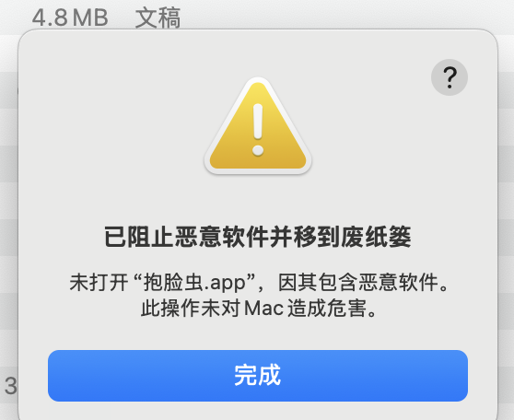
Task: Click the exclamation mark inside the warning triangle
Action: [258, 129]
